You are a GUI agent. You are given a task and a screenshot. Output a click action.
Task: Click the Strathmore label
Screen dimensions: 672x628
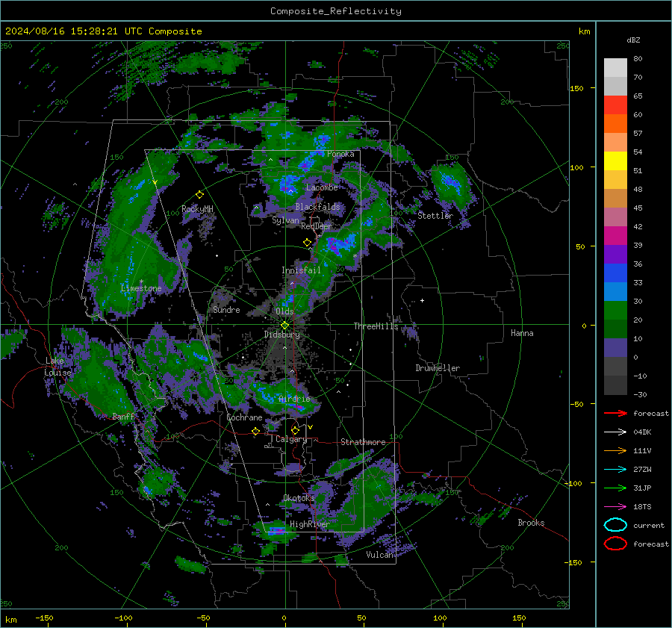coord(363,442)
